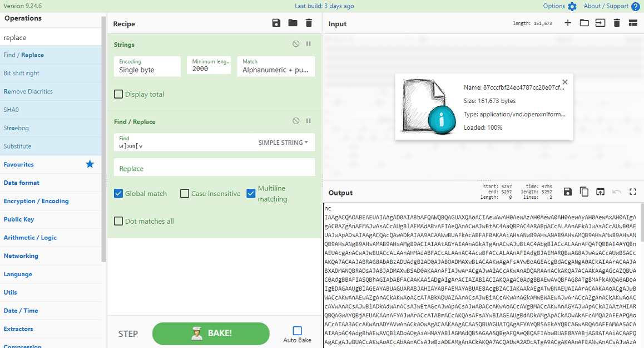
Task: Click the BAKE! button
Action: (x=211, y=333)
